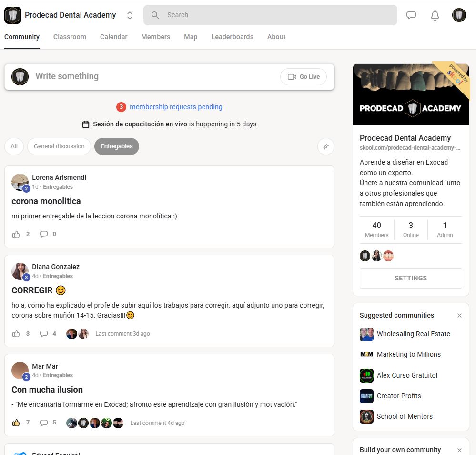Toggle the 'Entregables' filter chip
The width and height of the screenshot is (476, 455).
pyautogui.click(x=117, y=146)
